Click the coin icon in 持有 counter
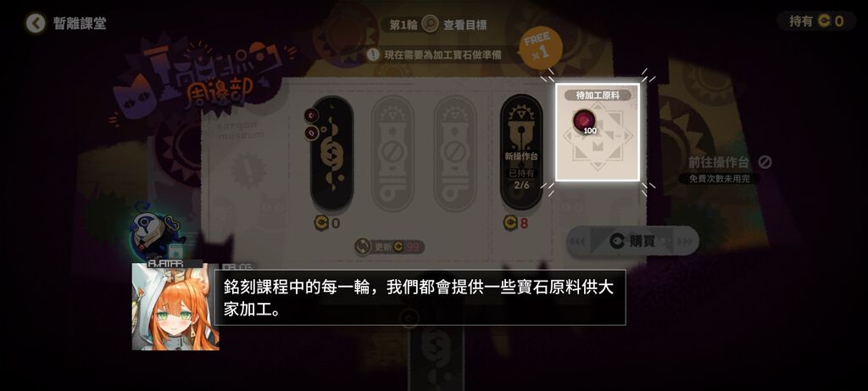This screenshot has height=391, width=868. 825,21
